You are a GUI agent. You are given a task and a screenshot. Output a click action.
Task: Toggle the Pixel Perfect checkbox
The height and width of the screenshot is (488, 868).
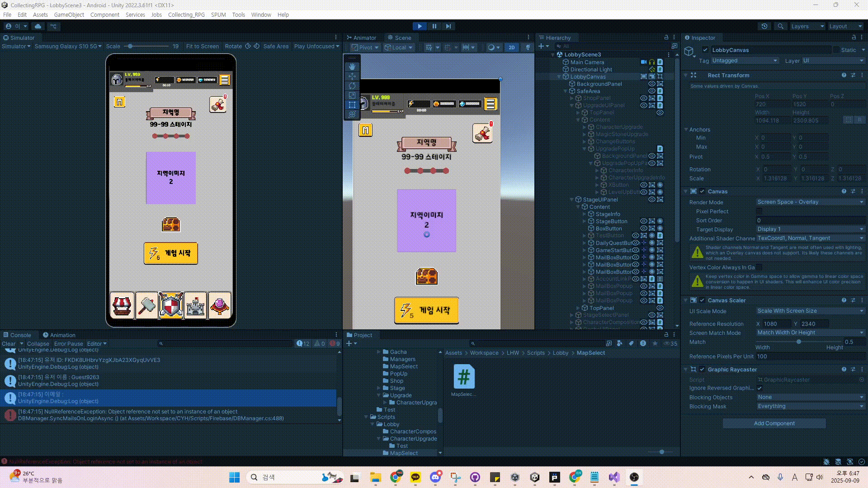click(759, 211)
